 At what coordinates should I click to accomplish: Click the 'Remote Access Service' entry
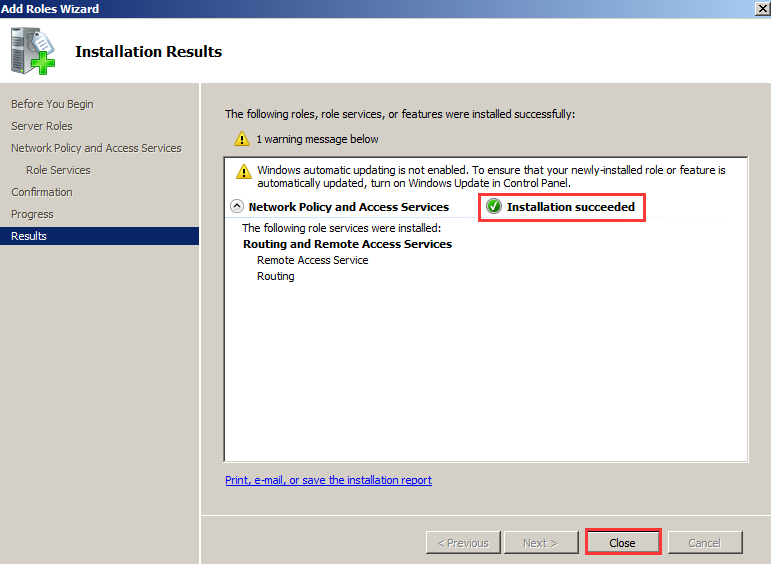313,260
